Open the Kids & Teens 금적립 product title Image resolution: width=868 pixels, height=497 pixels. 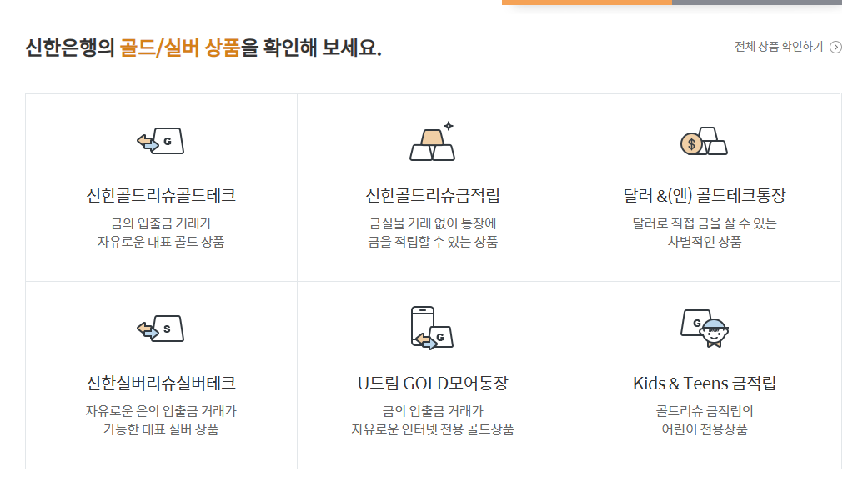tap(705, 383)
